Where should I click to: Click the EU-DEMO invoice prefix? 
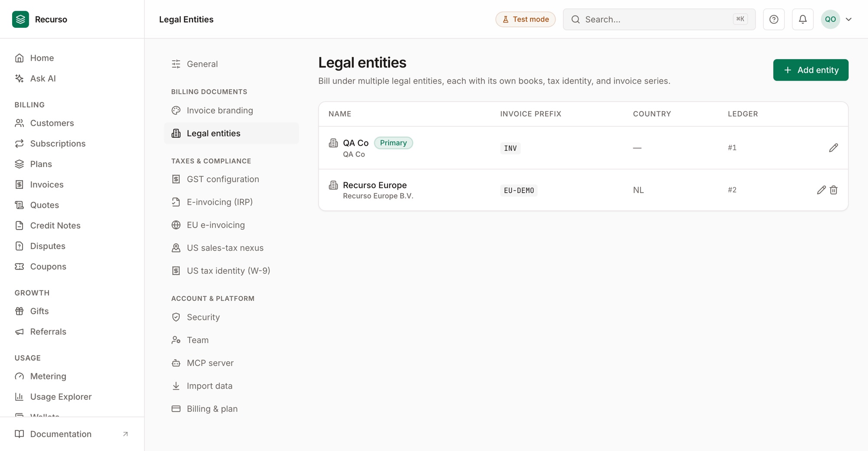click(519, 191)
